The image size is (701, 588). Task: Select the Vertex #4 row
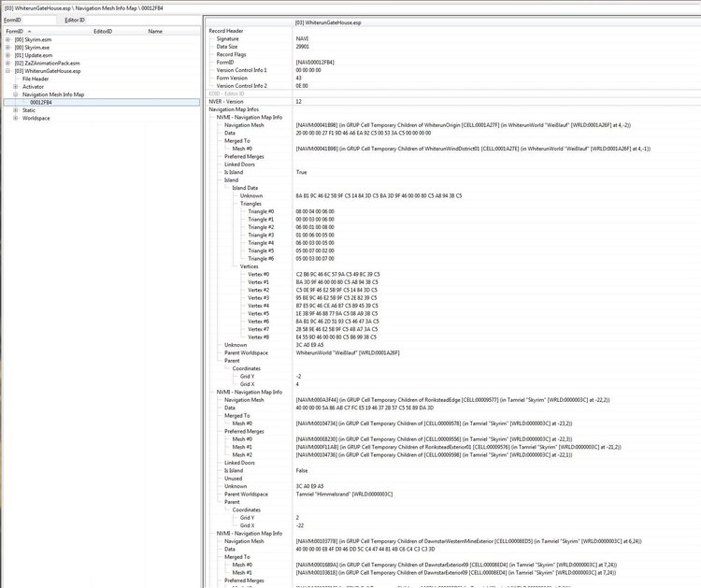click(451, 306)
